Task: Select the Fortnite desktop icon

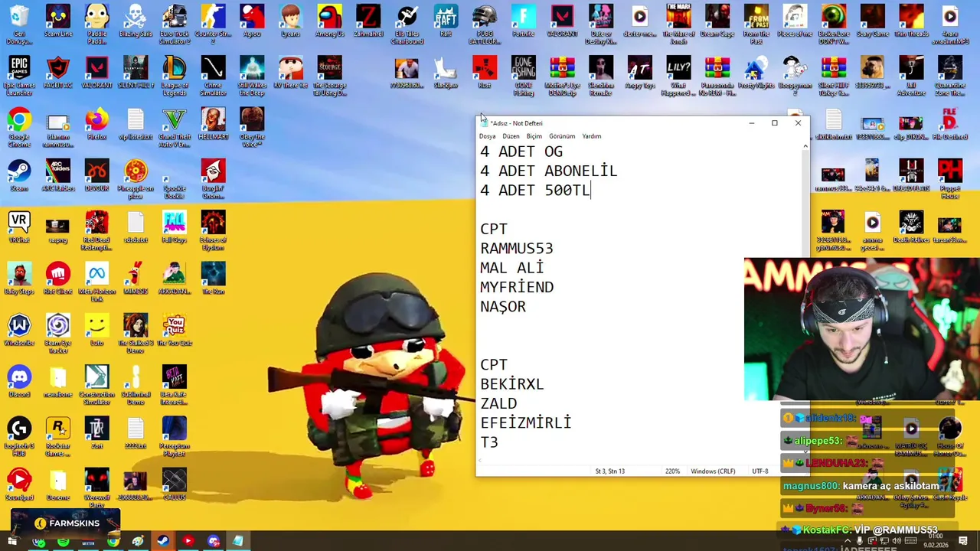Action: [x=524, y=21]
